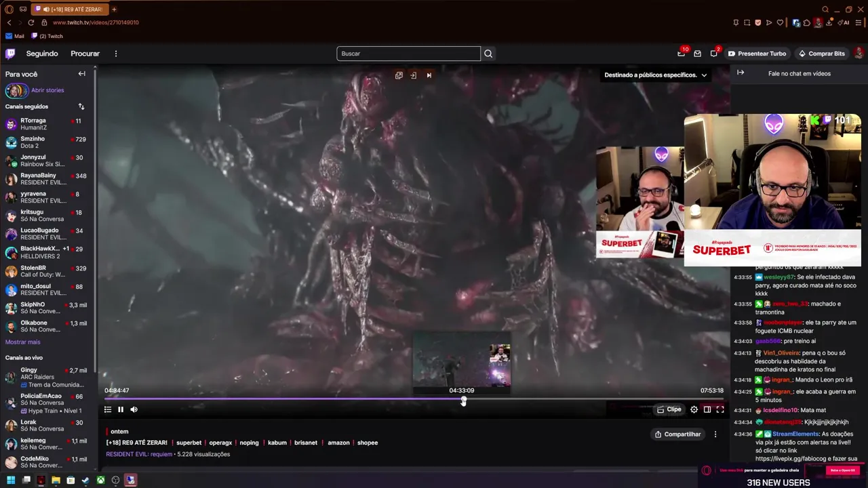Open the Twitch home logo
Image resolution: width=868 pixels, height=488 pixels.
pos(10,54)
